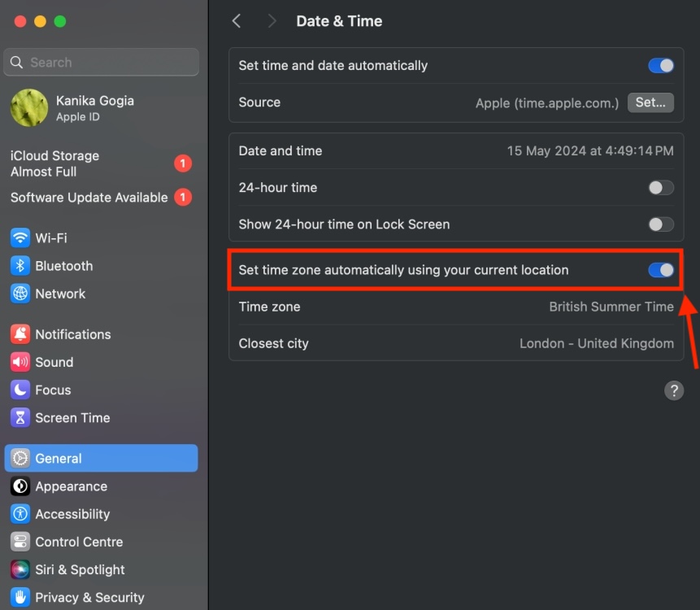
Task: Disable automatic time and date setting
Action: (x=660, y=65)
